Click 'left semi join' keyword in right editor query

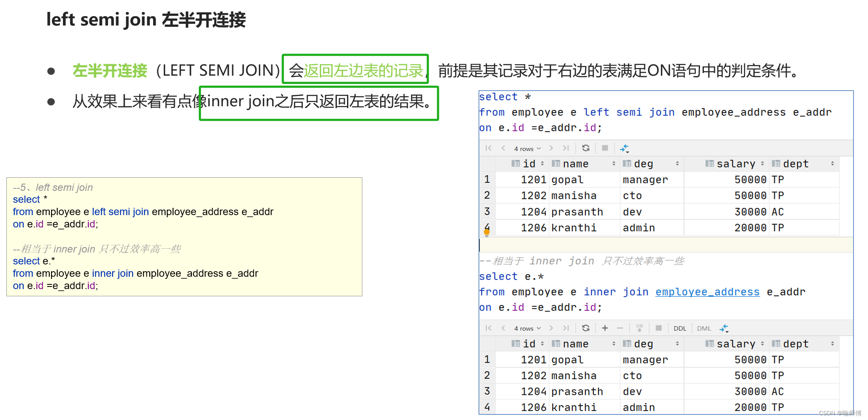[629, 112]
